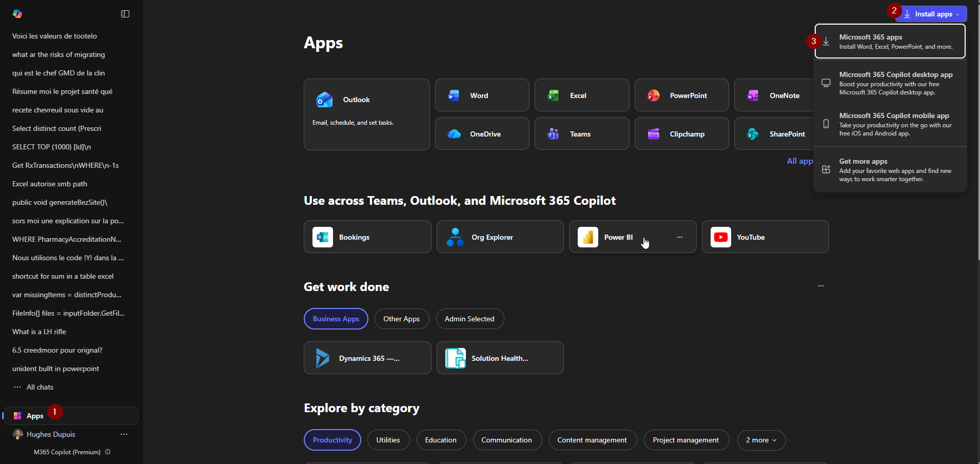Expand the 2 more categories dropdown
Screen dimensions: 980x464
coord(761,440)
